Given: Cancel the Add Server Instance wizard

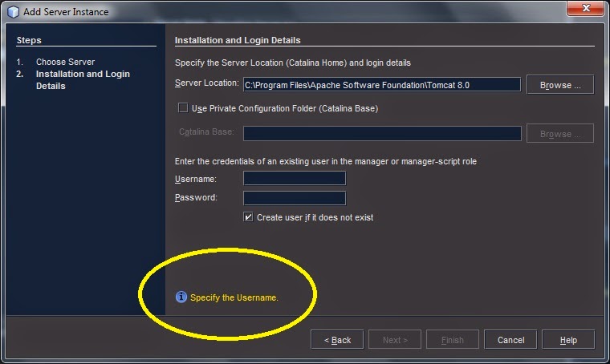Looking at the screenshot, I should pyautogui.click(x=510, y=340).
